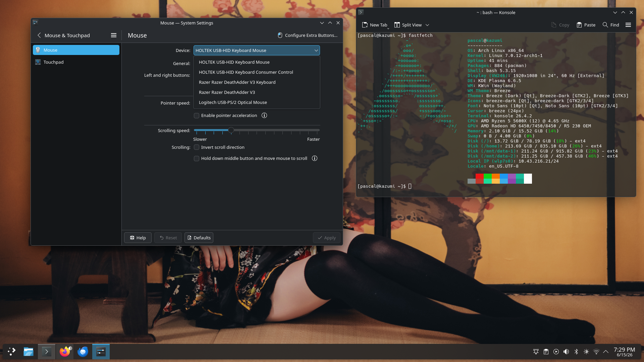
Task: Open the media player tray applet
Action: click(x=556, y=352)
